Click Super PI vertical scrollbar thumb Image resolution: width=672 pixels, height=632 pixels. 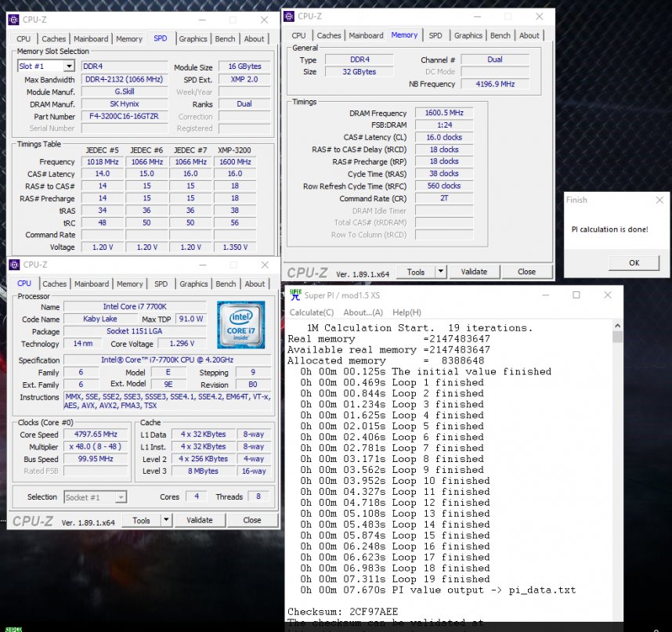point(618,337)
